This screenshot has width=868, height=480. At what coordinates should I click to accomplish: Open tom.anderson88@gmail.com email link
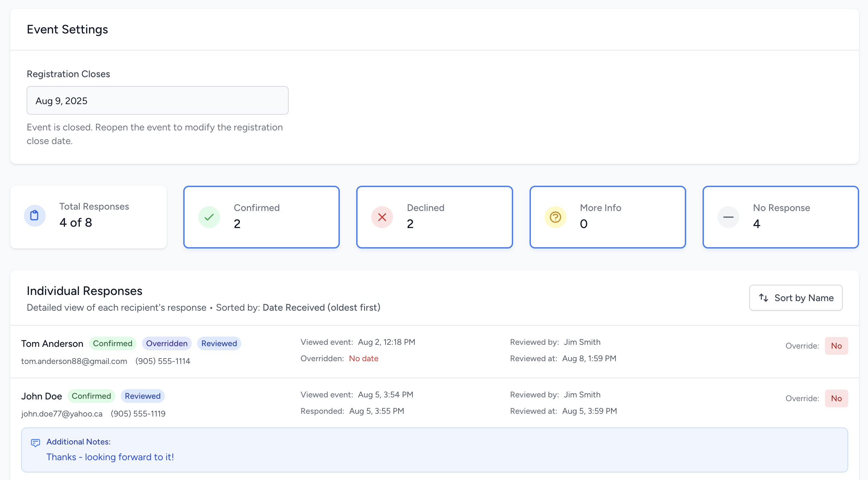pyautogui.click(x=74, y=361)
